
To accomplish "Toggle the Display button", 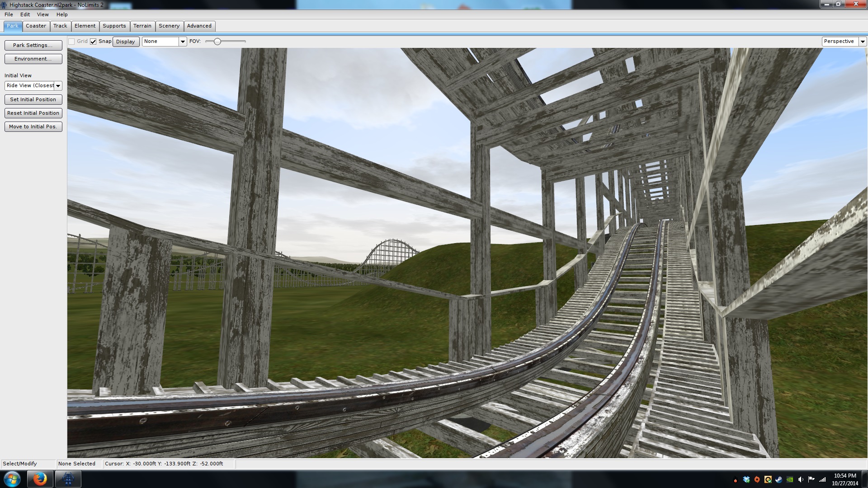I will click(x=125, y=42).
